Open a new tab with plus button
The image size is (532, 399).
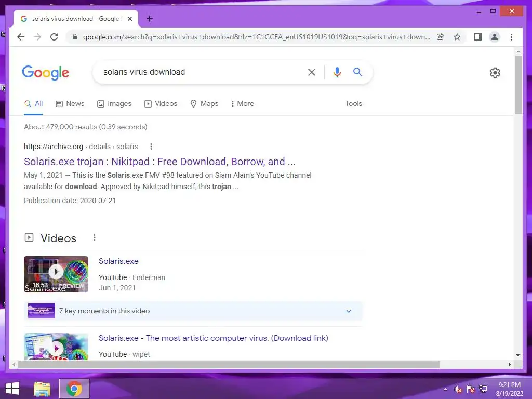(150, 19)
